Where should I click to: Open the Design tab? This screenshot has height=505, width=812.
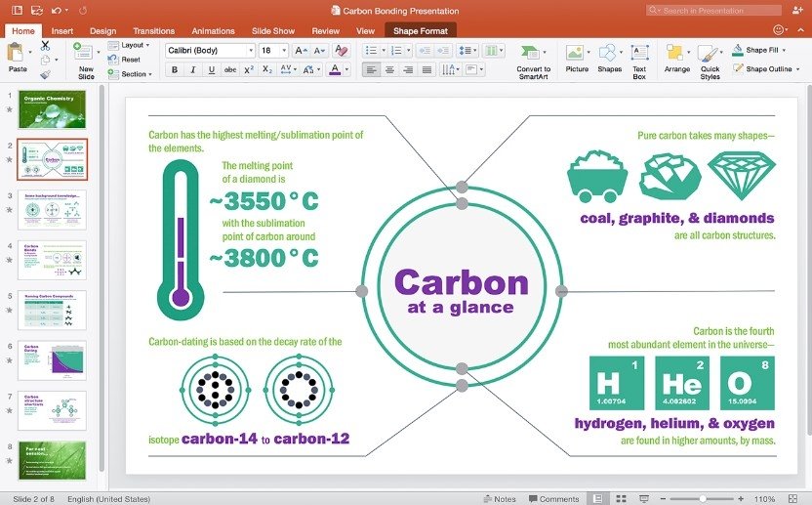[x=103, y=30]
